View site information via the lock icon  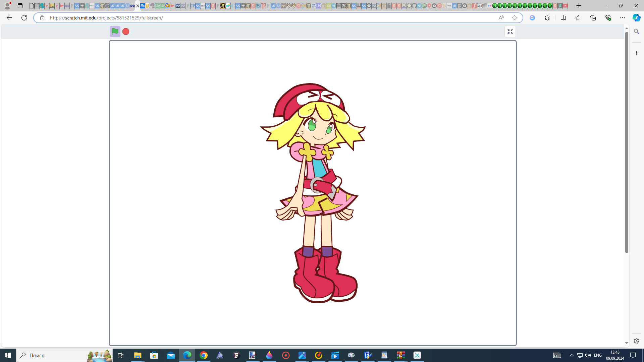click(x=42, y=18)
